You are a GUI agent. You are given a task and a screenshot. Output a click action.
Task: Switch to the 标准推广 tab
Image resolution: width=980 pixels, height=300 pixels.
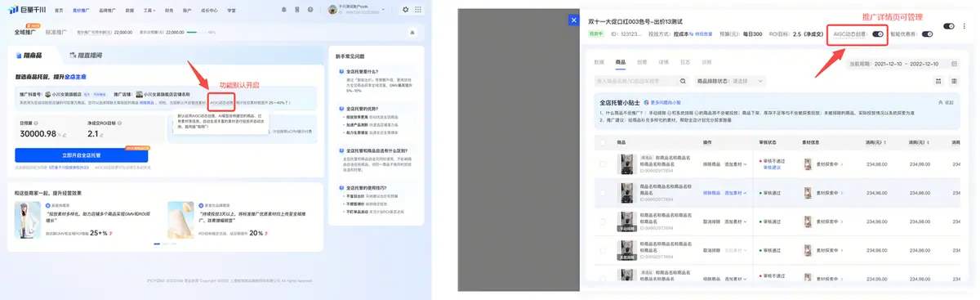tap(56, 32)
